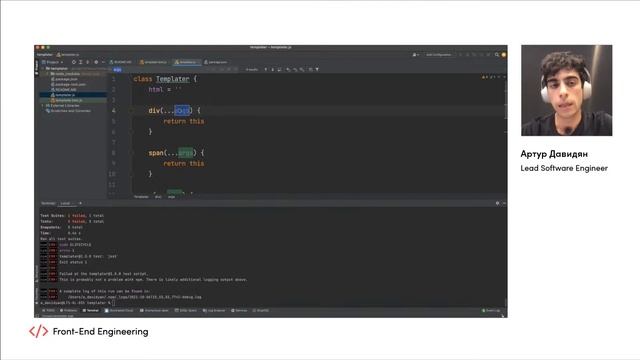The width and height of the screenshot is (640, 360).
Task: Open Project panel gear options
Action: 96,62
